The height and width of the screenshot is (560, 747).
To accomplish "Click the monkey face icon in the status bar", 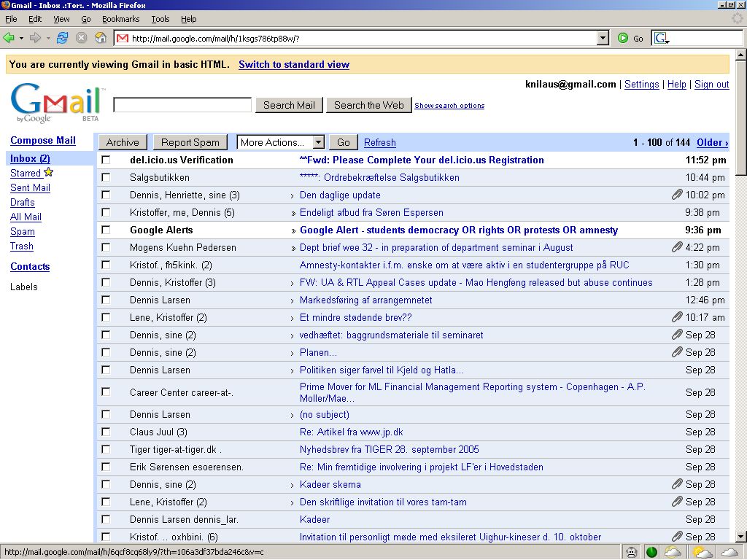I will [x=631, y=552].
